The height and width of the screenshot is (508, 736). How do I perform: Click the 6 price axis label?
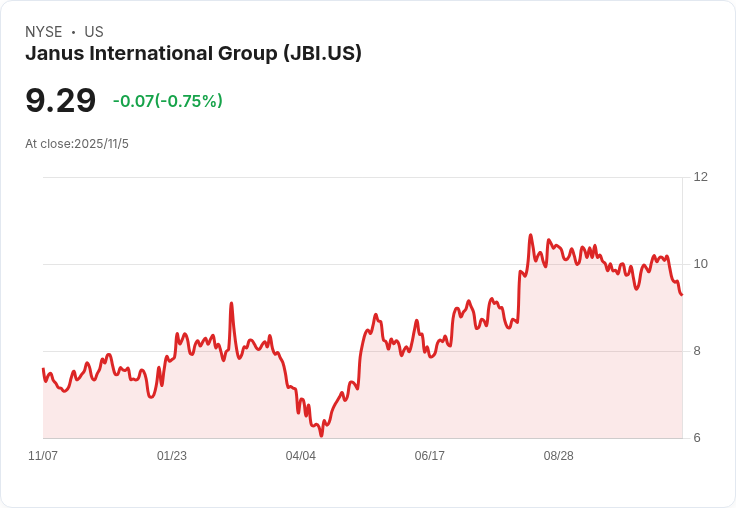(x=697, y=438)
